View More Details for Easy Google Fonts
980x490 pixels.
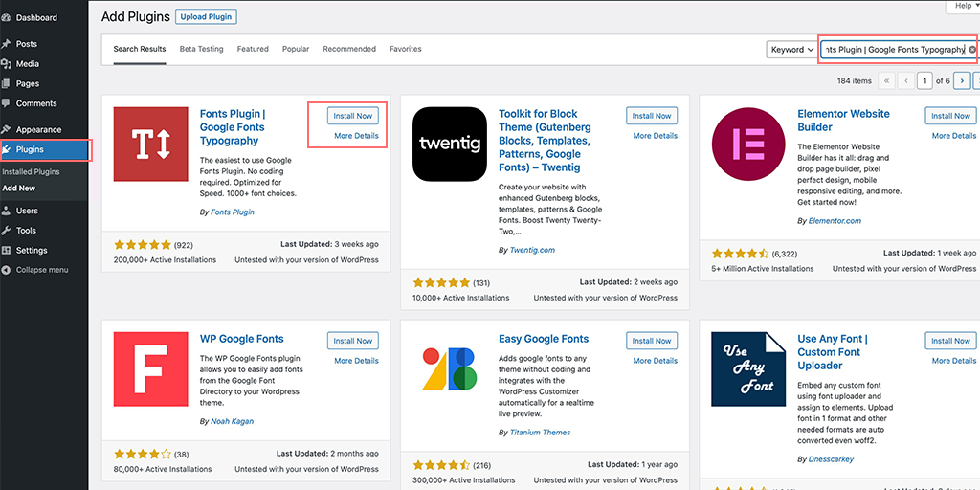tap(655, 361)
